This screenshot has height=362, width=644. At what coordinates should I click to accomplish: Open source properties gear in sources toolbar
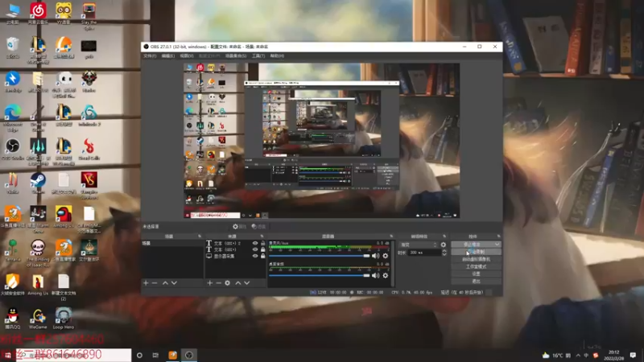click(228, 283)
